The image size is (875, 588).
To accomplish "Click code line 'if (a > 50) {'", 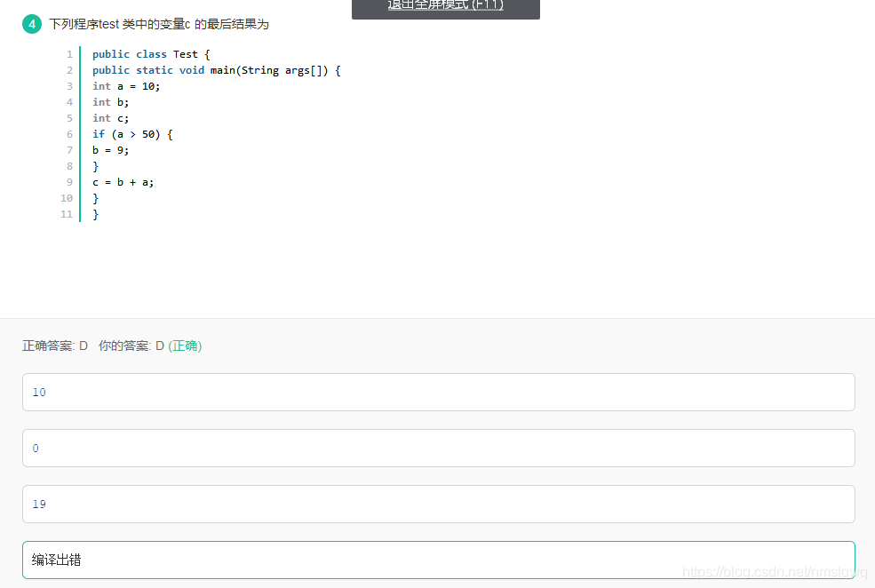I will pyautogui.click(x=133, y=134).
